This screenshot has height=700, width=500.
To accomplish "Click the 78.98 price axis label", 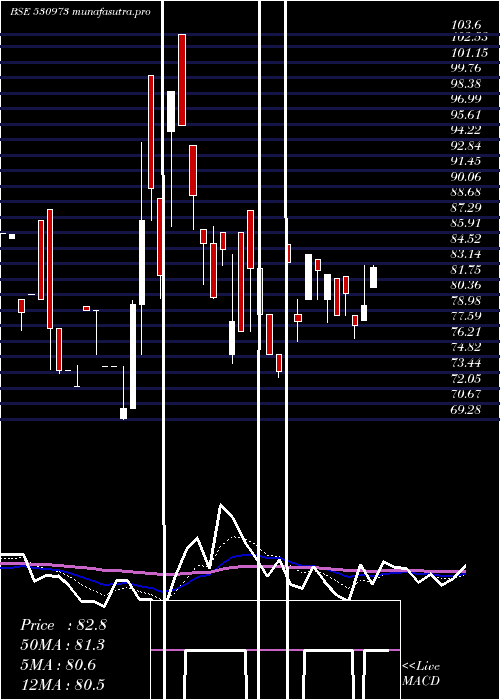I will point(466,300).
